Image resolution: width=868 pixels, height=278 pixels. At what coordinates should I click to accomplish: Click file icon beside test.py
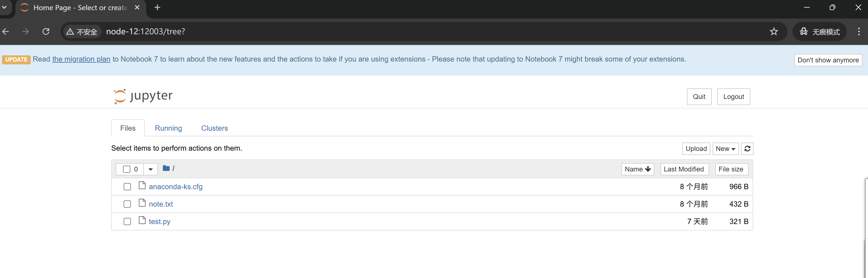142,221
